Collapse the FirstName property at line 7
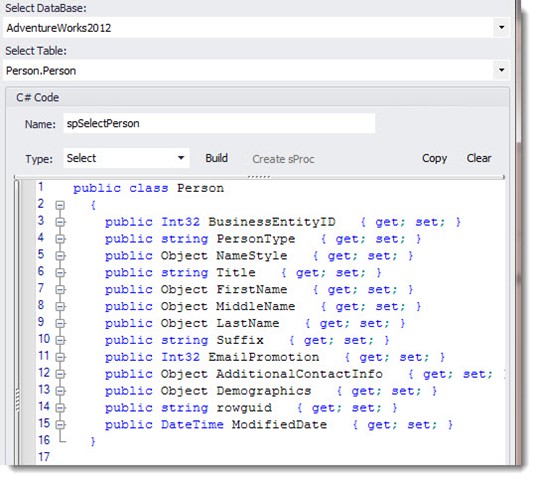Screen dimensions: 536x480 point(60,290)
